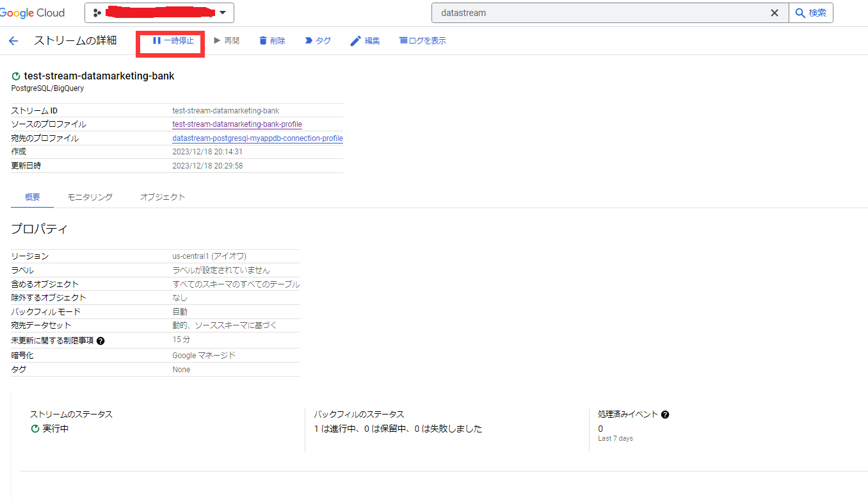Image resolution: width=868 pixels, height=501 pixels.
Task: Open the タグ tag option
Action: coord(317,41)
